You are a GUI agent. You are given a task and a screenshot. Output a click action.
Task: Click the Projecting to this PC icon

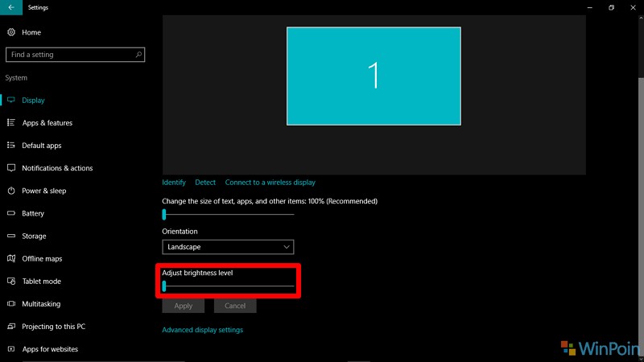[11, 326]
